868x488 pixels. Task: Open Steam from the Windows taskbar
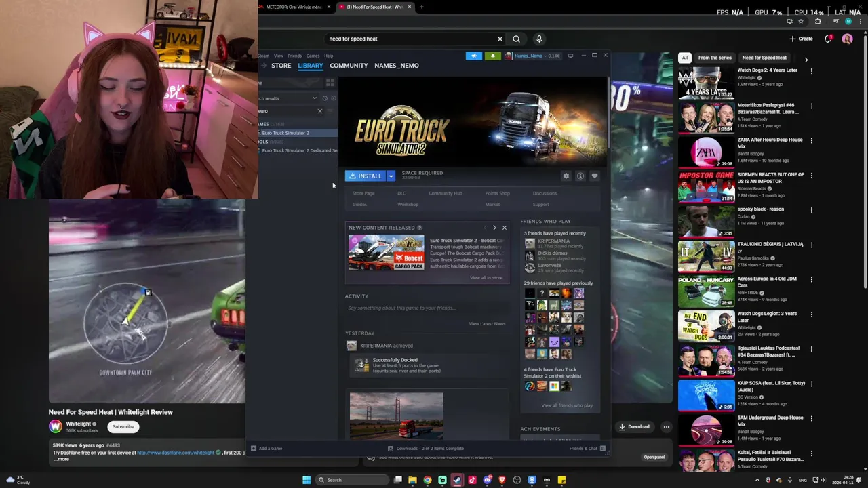coord(457,480)
